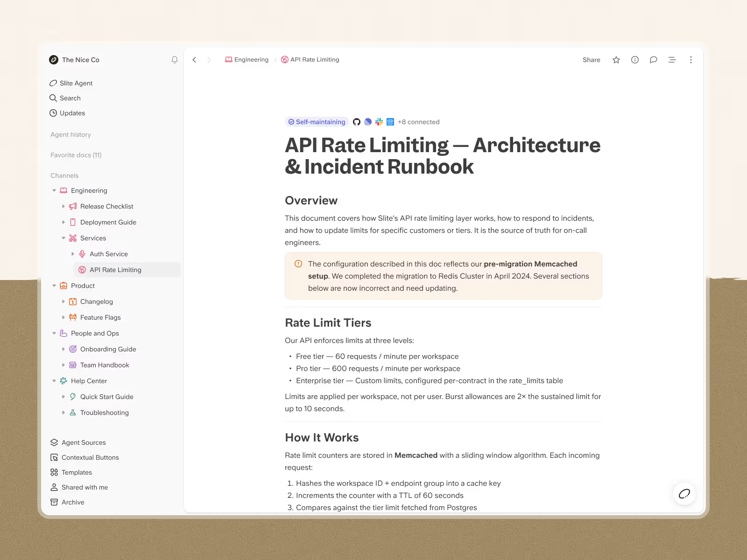Expand the Auth Service arrow
This screenshot has width=747, height=560.
tap(73, 254)
